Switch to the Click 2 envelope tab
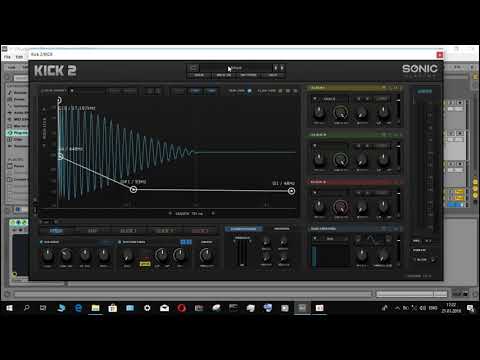The width and height of the screenshot is (480, 360). click(164, 230)
